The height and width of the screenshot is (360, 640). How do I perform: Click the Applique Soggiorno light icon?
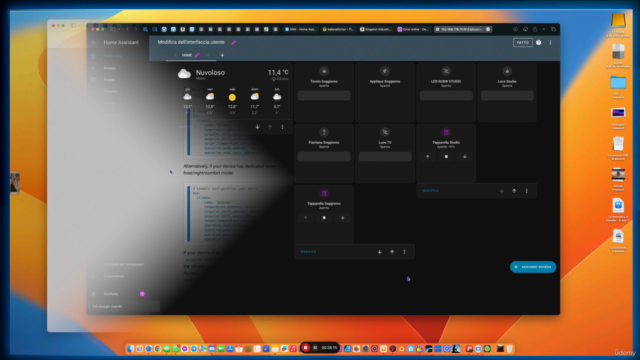385,71
